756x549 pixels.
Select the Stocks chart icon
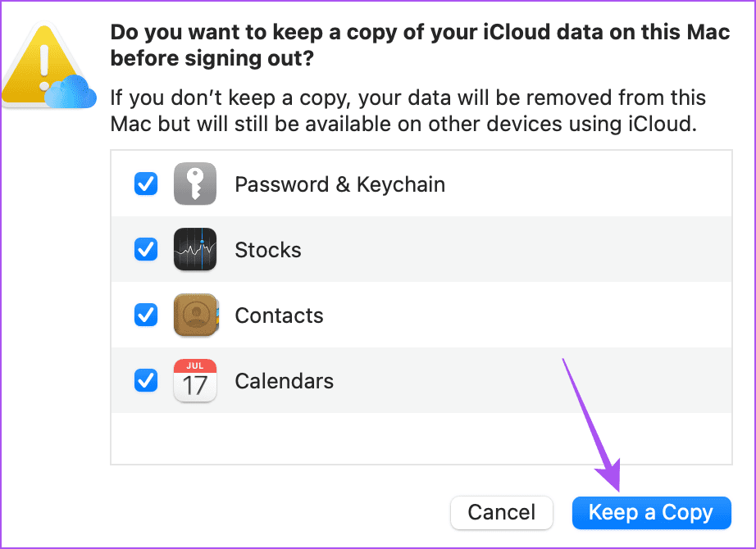(x=195, y=250)
